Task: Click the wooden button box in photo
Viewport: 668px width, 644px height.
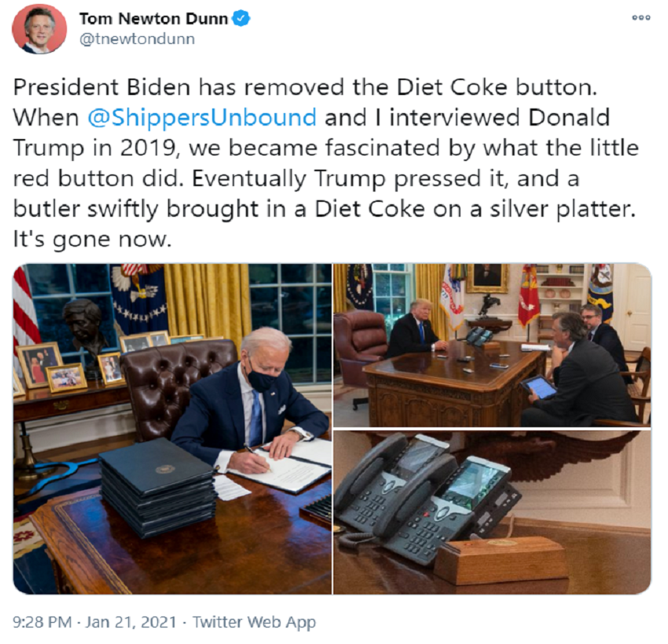Action: pyautogui.click(x=501, y=560)
